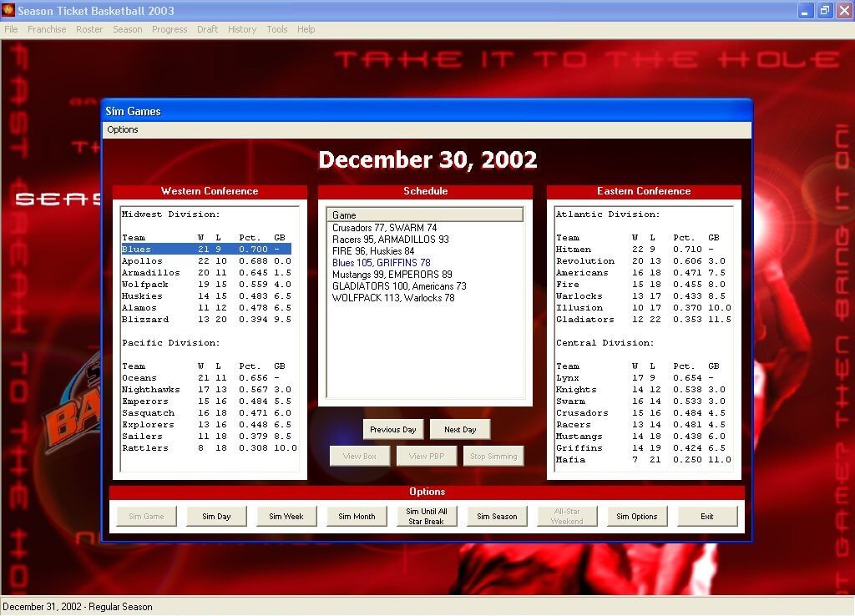Click the View PBP button

(427, 457)
